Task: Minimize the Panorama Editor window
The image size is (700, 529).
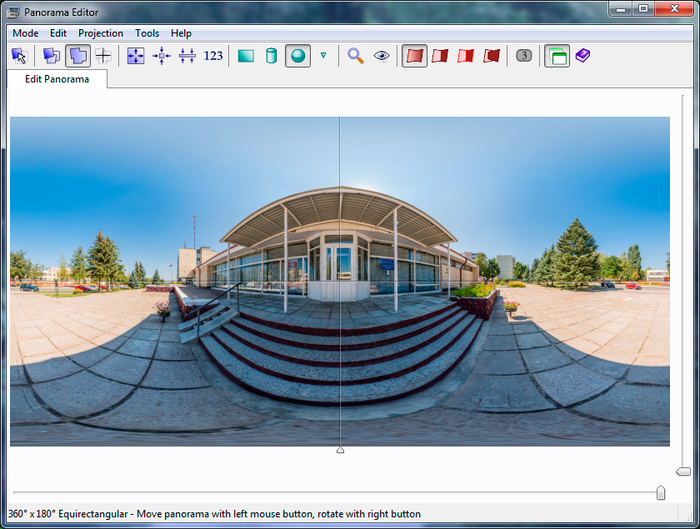Action: point(621,9)
